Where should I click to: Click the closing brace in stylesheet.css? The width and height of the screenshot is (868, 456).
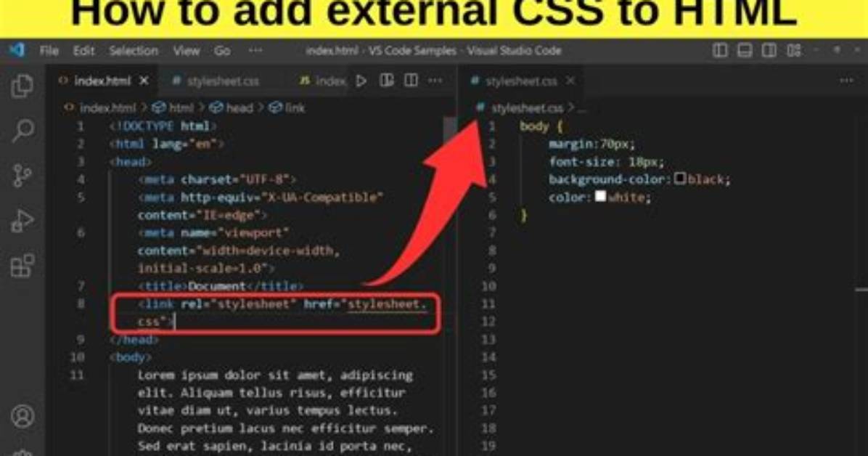524,216
